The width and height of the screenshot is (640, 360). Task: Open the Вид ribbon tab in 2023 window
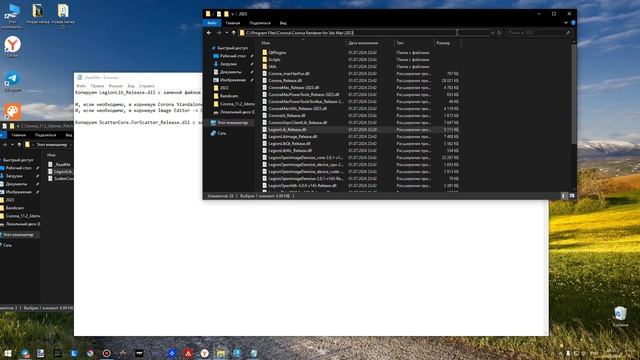(283, 23)
